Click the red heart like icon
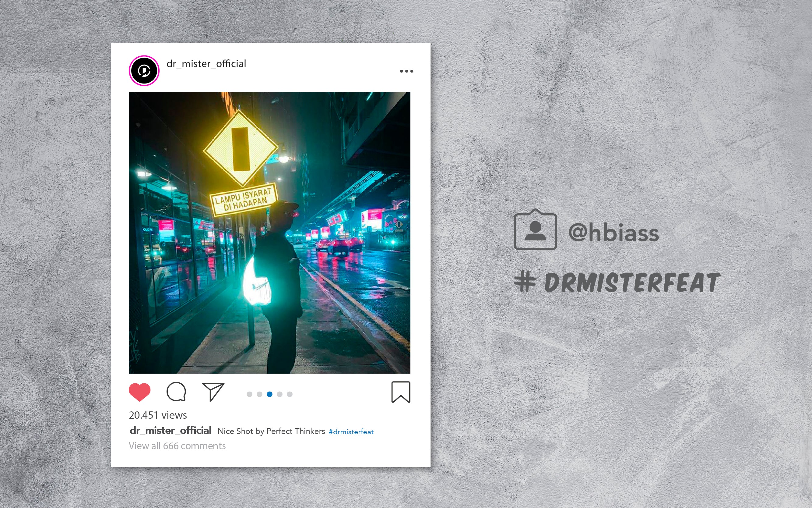 coord(140,392)
